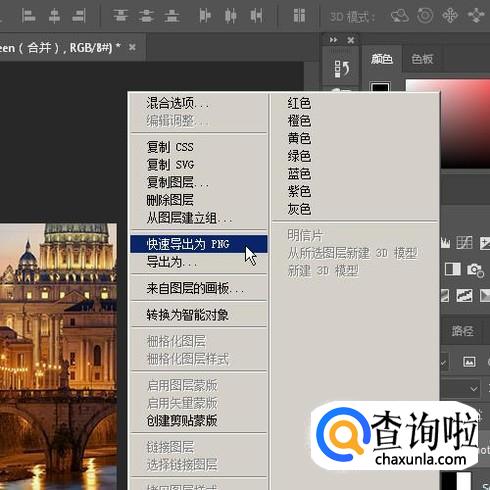The height and width of the screenshot is (490, 490).
Task: Select the 3D roll object icon
Action: (425, 16)
